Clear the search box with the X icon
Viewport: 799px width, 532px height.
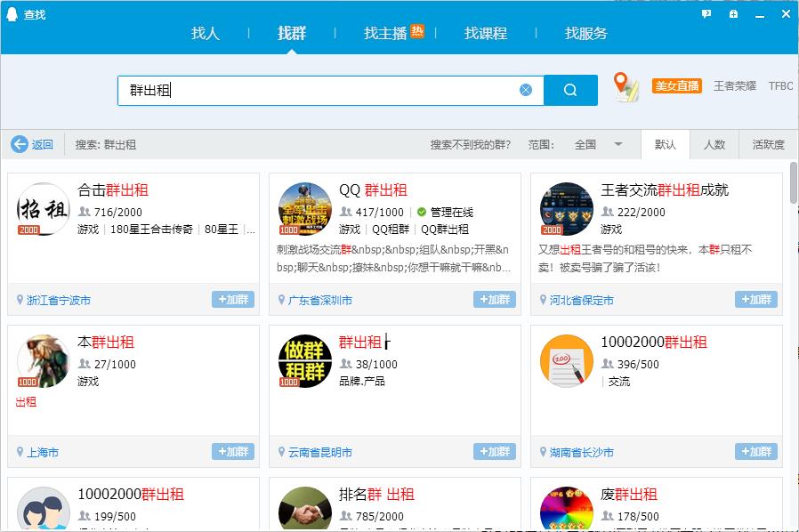click(x=525, y=90)
